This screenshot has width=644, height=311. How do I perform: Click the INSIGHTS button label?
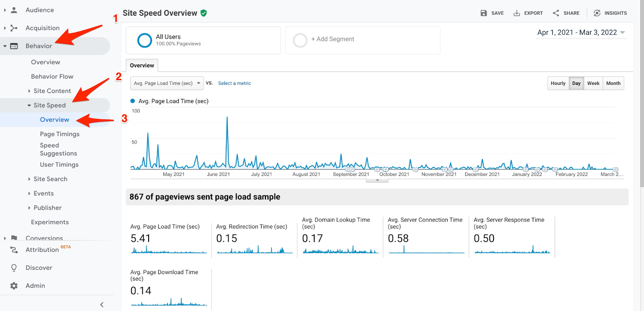pyautogui.click(x=615, y=13)
